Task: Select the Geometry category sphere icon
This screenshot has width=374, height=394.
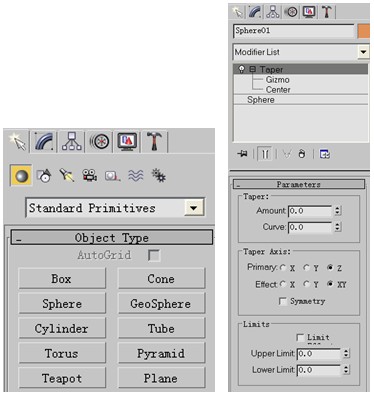Action: (21, 175)
